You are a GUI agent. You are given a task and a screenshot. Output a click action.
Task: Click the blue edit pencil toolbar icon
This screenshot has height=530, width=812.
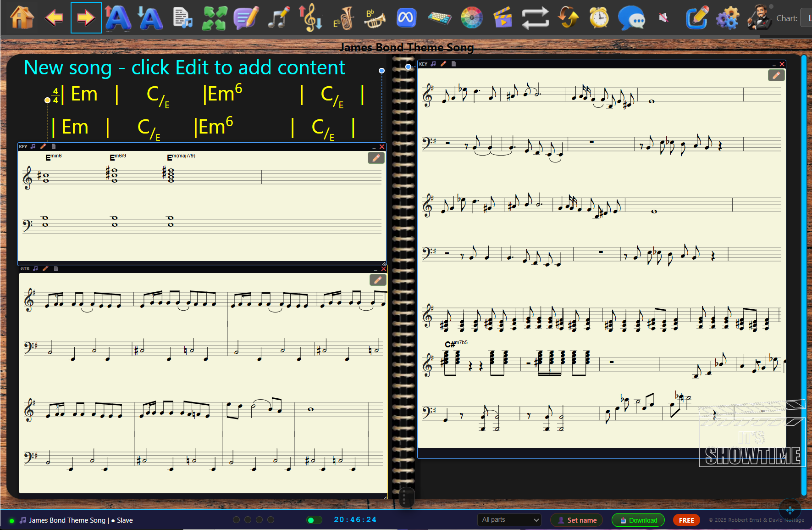point(696,18)
